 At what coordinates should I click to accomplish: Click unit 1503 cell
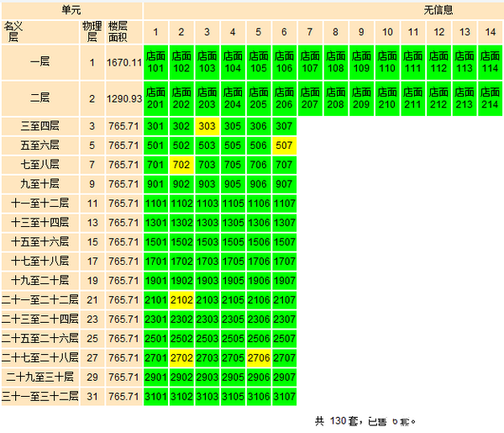coord(207,242)
